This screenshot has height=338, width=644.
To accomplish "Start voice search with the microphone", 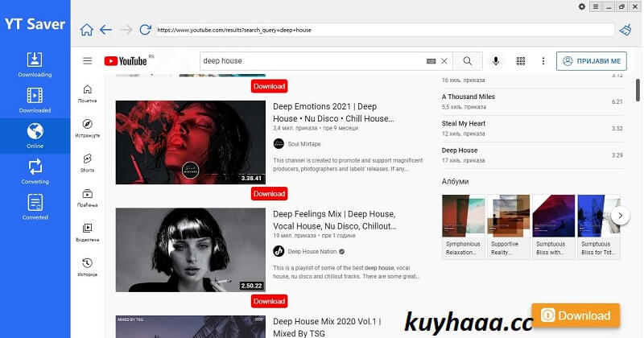I will click(496, 61).
